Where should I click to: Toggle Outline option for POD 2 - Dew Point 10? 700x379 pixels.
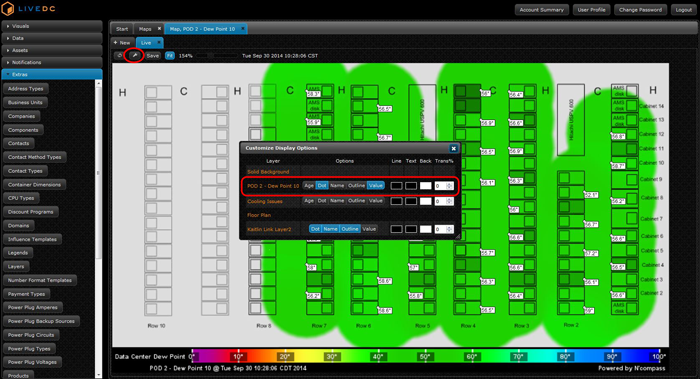click(x=356, y=186)
